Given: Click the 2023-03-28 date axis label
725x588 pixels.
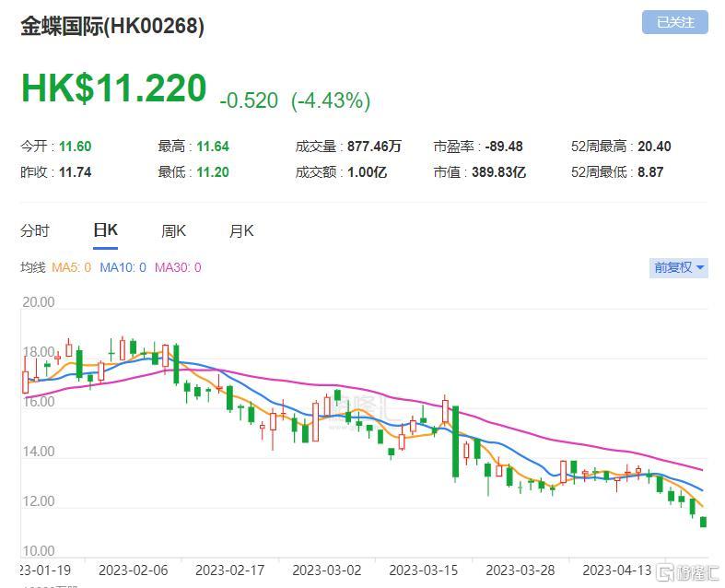Looking at the screenshot, I should (520, 570).
